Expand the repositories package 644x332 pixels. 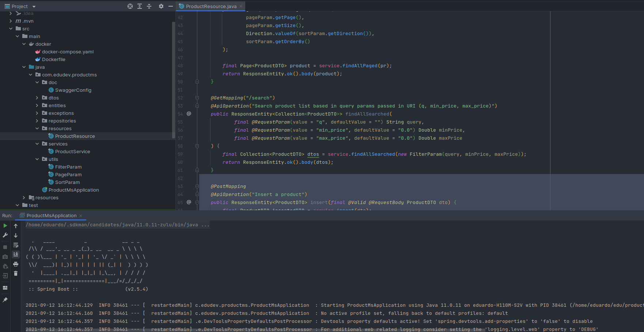pos(37,121)
